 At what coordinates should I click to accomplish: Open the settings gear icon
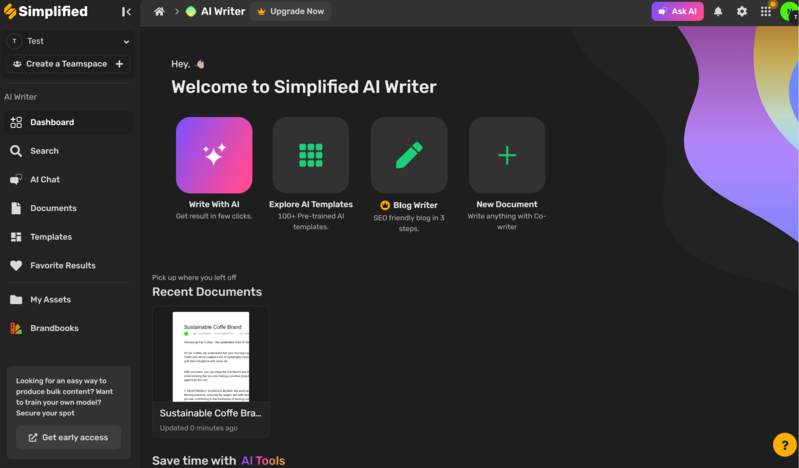741,12
